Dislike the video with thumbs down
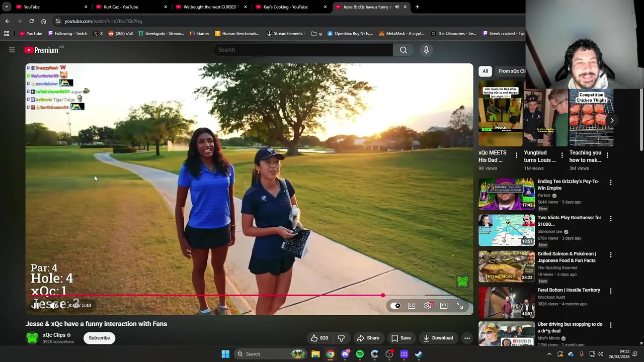The width and height of the screenshot is (644, 362). point(341,338)
